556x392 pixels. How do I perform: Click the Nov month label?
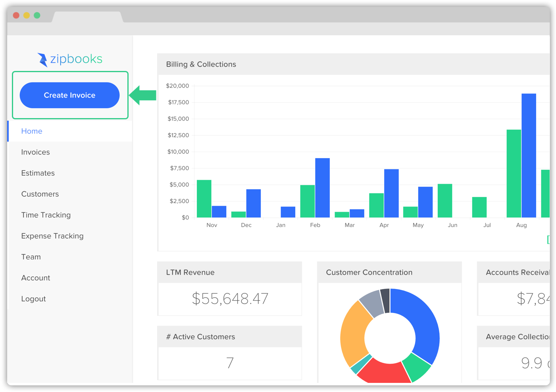212,225
